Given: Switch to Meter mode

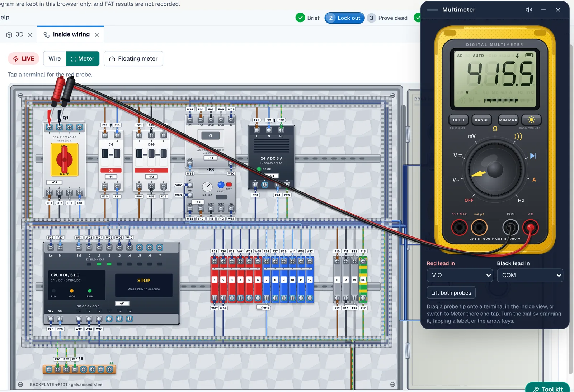Looking at the screenshot, I should click(x=83, y=58).
